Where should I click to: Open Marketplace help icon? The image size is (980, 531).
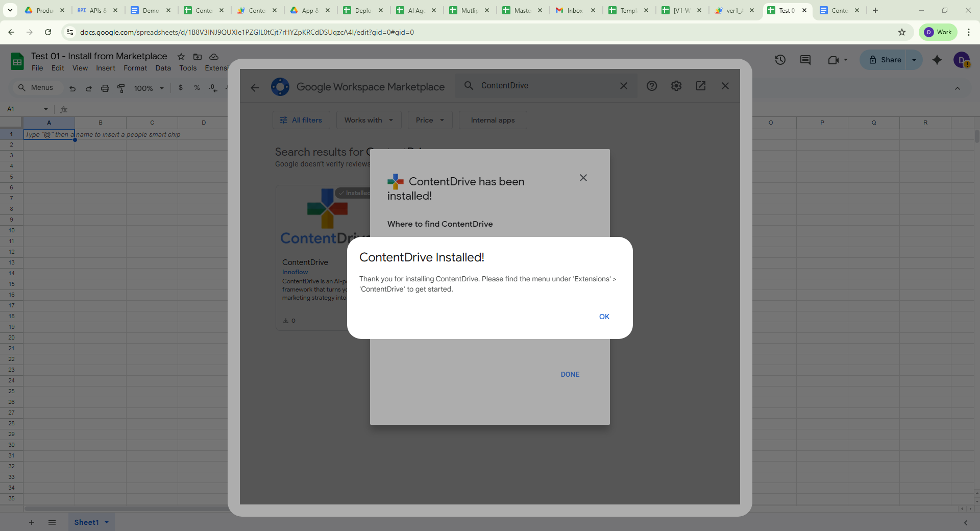(x=652, y=86)
